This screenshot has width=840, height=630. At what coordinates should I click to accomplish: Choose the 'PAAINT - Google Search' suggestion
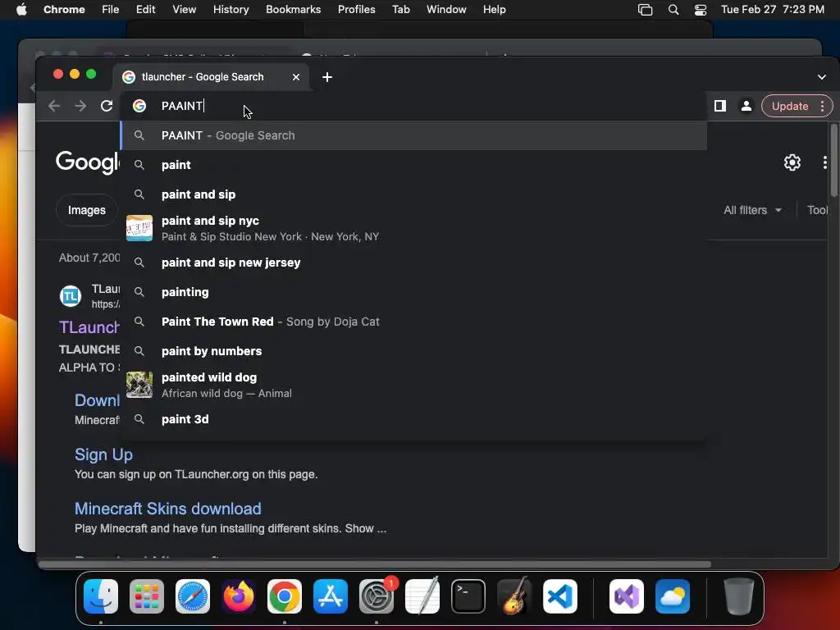point(413,135)
